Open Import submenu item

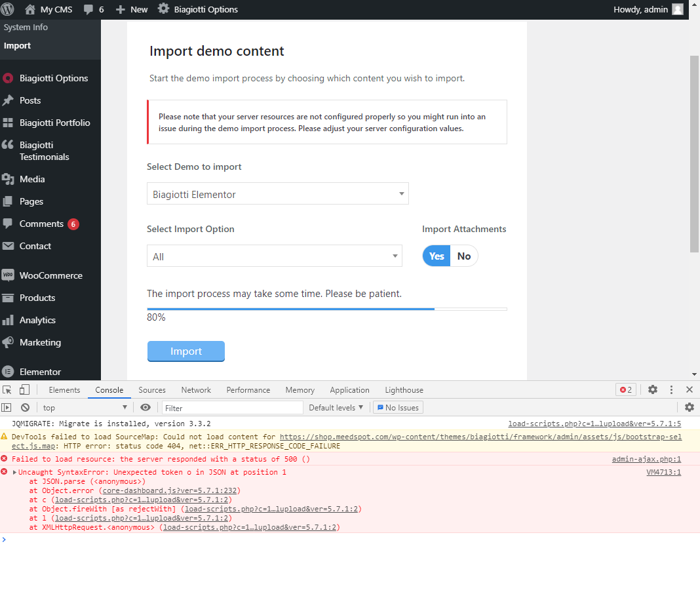[x=17, y=45]
